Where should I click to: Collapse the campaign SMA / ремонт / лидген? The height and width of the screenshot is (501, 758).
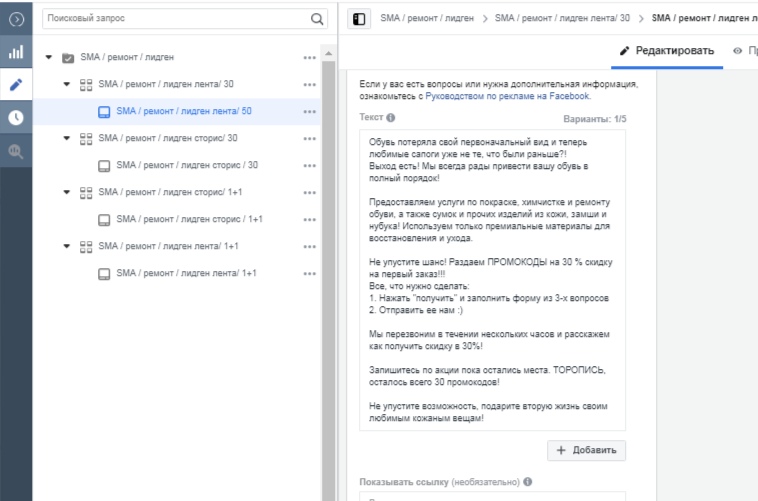tap(49, 57)
